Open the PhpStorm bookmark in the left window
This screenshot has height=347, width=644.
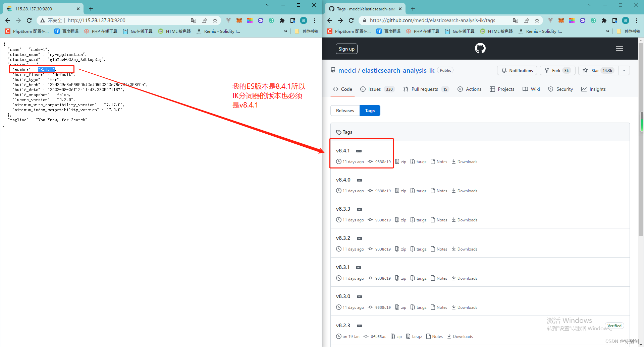(x=27, y=31)
